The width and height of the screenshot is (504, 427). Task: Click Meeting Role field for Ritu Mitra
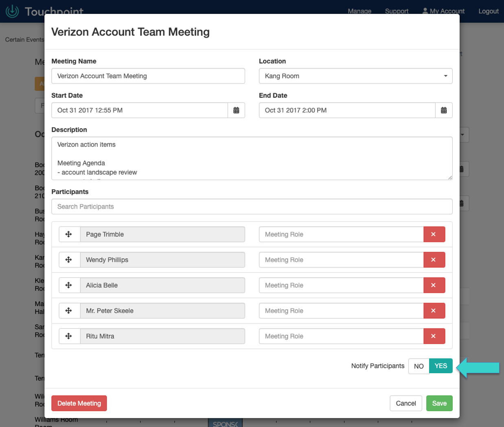coord(341,336)
